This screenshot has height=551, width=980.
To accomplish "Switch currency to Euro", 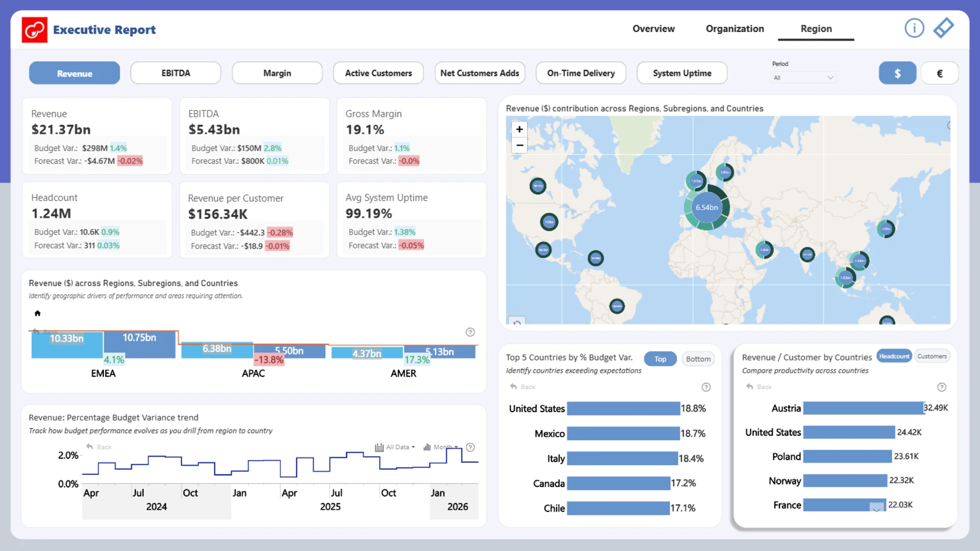I will [x=939, y=73].
